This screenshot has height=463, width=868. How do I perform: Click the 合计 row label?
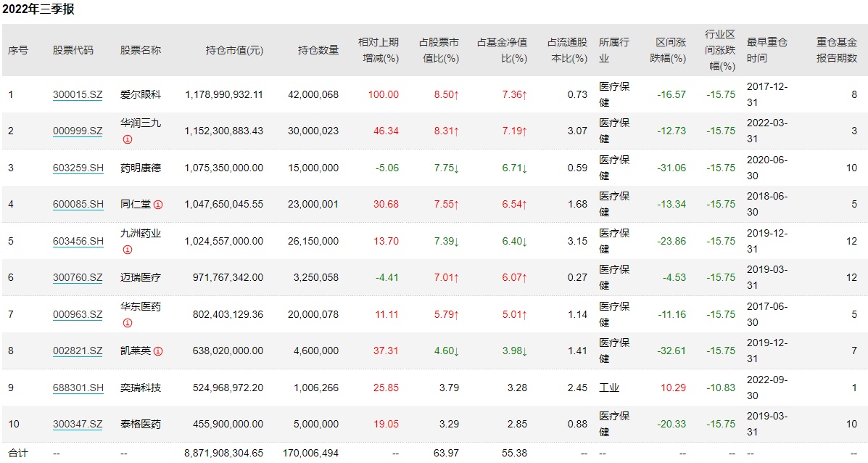pos(17,453)
